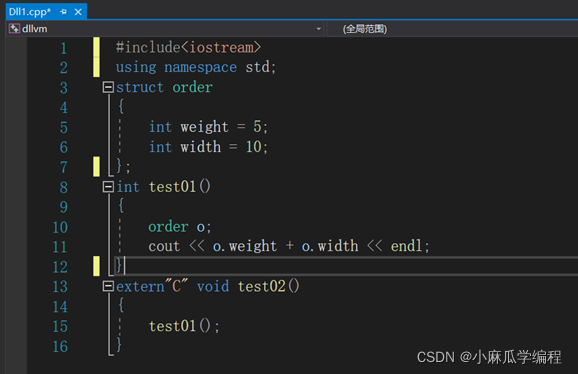Open the dllvm project dropdown
Viewport: 578px width, 374px height.
tap(318, 29)
